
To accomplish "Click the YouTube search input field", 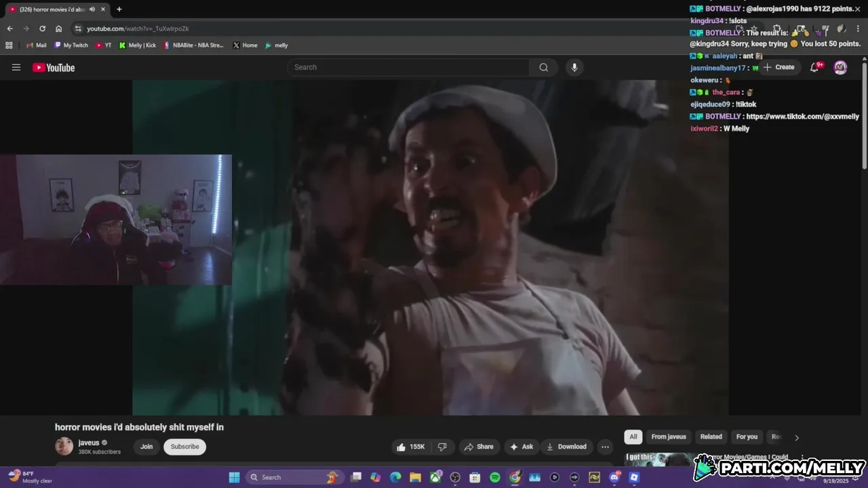I will (408, 67).
